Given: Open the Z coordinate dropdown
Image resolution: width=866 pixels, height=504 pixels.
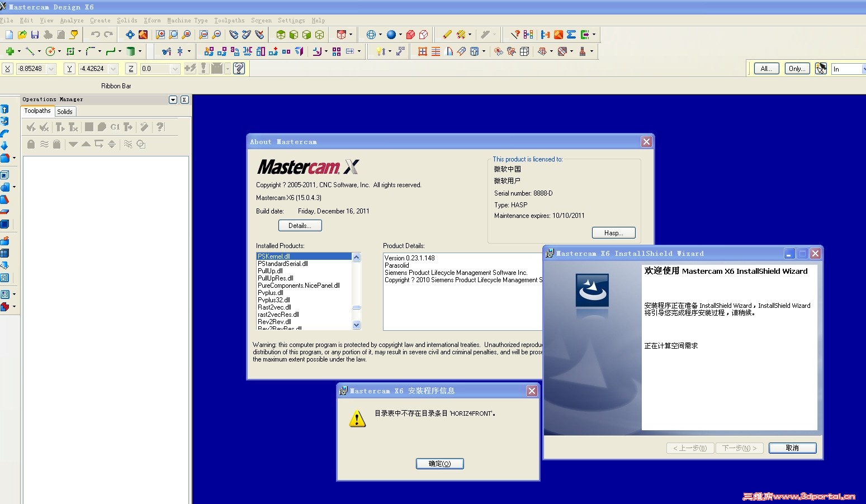Looking at the screenshot, I should click(x=175, y=69).
